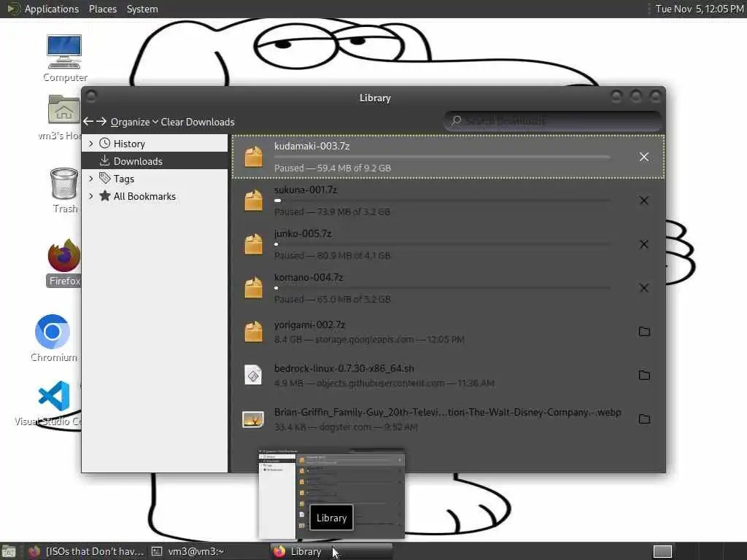Open the Organize dropdown menu
The height and width of the screenshot is (560, 747).
tap(134, 122)
